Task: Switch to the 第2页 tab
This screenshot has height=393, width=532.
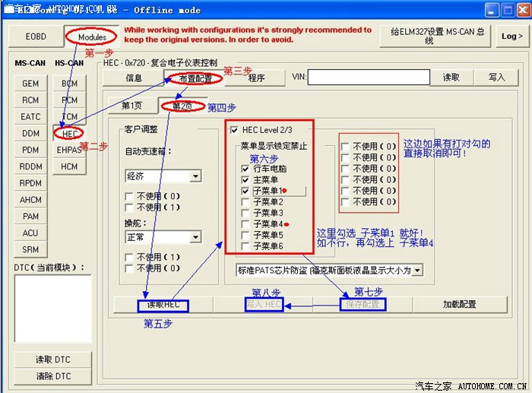Action: [x=182, y=106]
